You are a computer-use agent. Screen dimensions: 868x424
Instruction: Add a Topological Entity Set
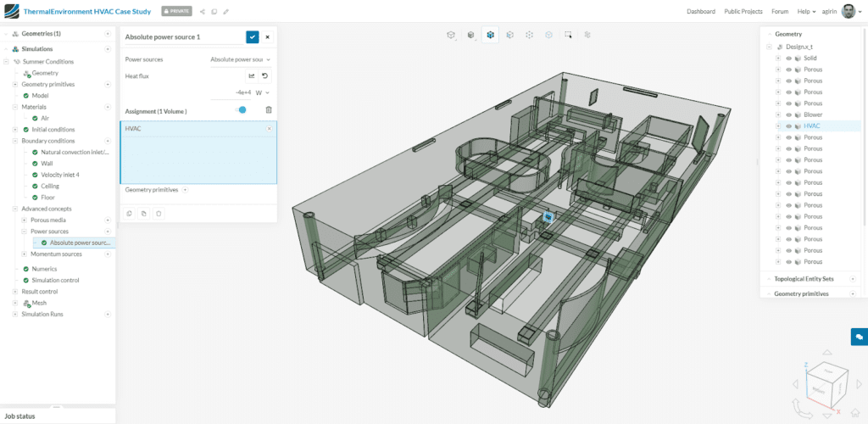[x=853, y=279]
